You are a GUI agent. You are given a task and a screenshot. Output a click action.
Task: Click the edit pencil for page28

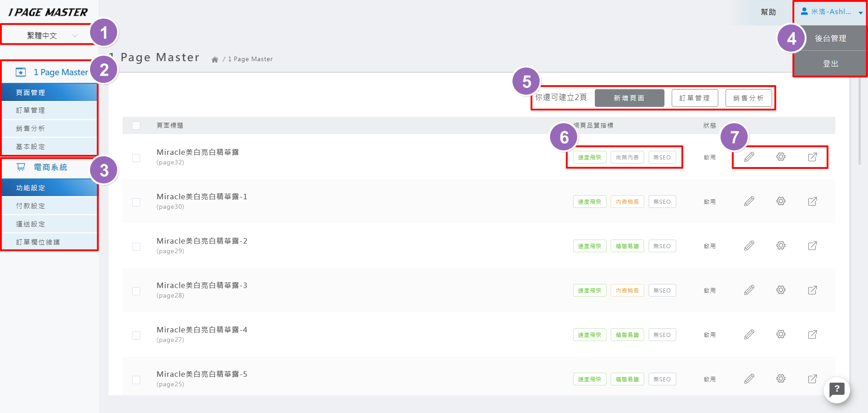[749, 290]
